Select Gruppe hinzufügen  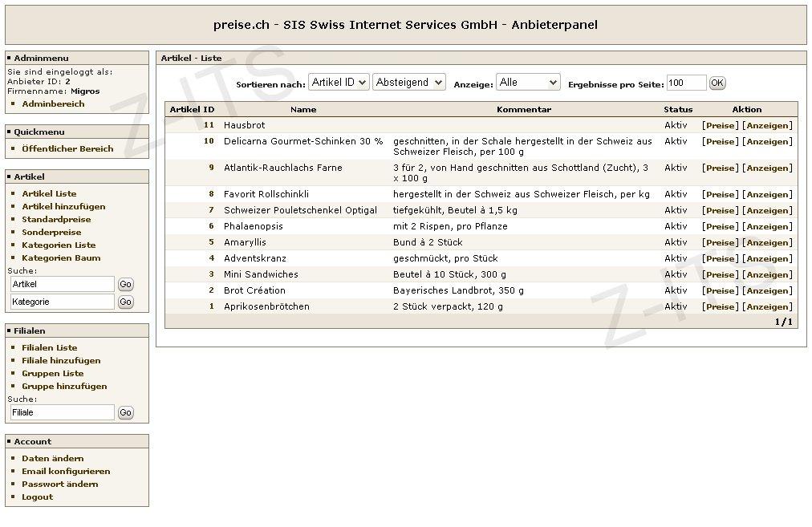pos(64,386)
